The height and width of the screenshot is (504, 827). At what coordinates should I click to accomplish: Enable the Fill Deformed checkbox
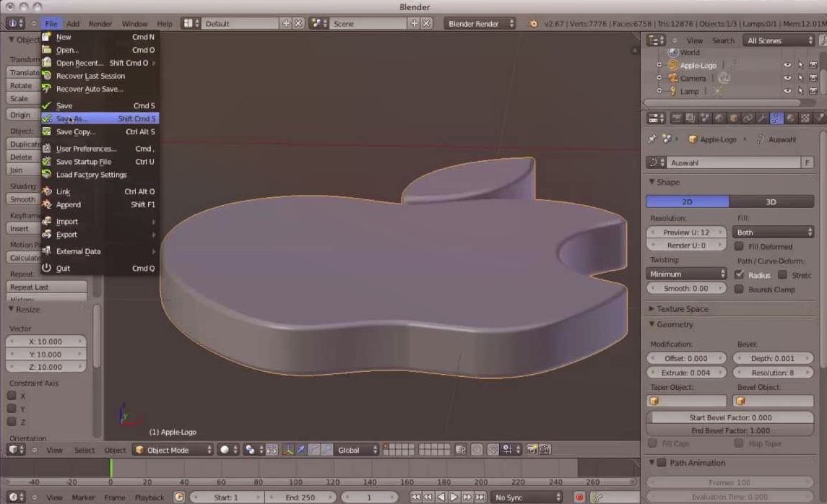click(739, 246)
